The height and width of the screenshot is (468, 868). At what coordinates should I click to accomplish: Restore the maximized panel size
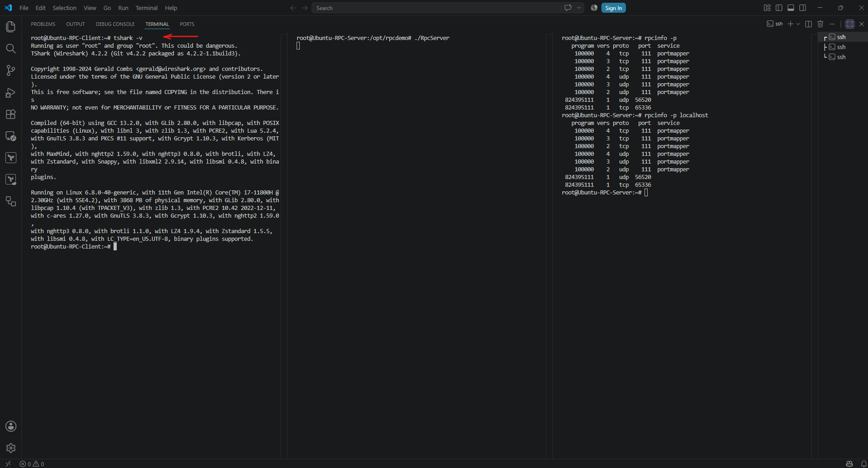click(x=850, y=24)
